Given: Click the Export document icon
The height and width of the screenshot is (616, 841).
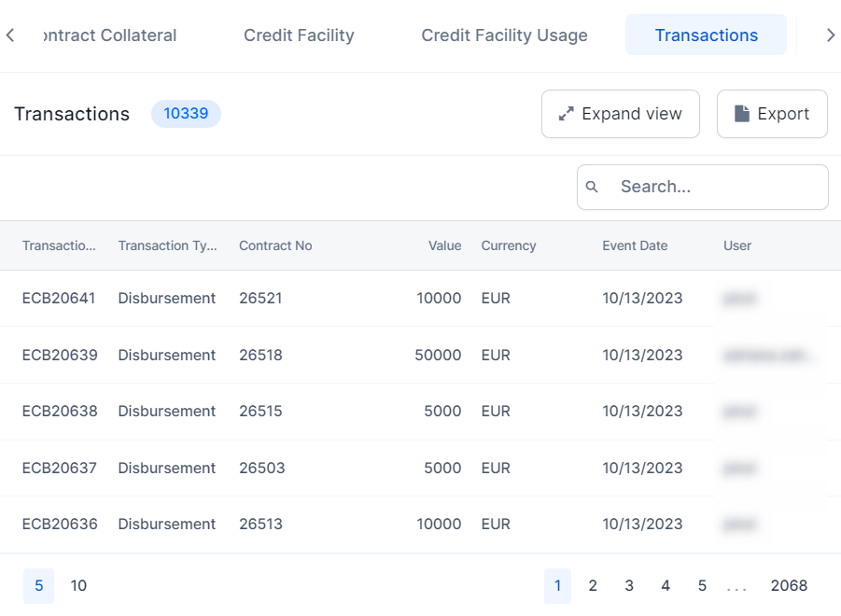Looking at the screenshot, I should click(x=742, y=114).
